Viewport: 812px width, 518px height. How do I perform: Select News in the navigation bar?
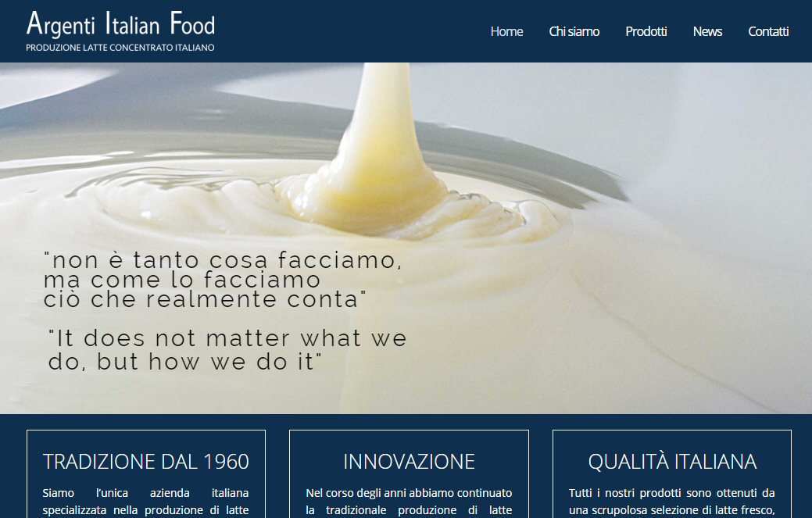click(707, 31)
